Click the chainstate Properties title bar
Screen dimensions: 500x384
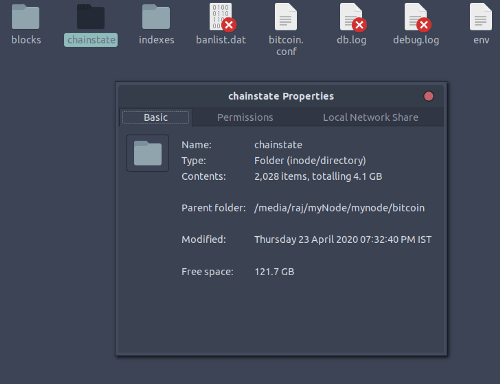click(281, 96)
